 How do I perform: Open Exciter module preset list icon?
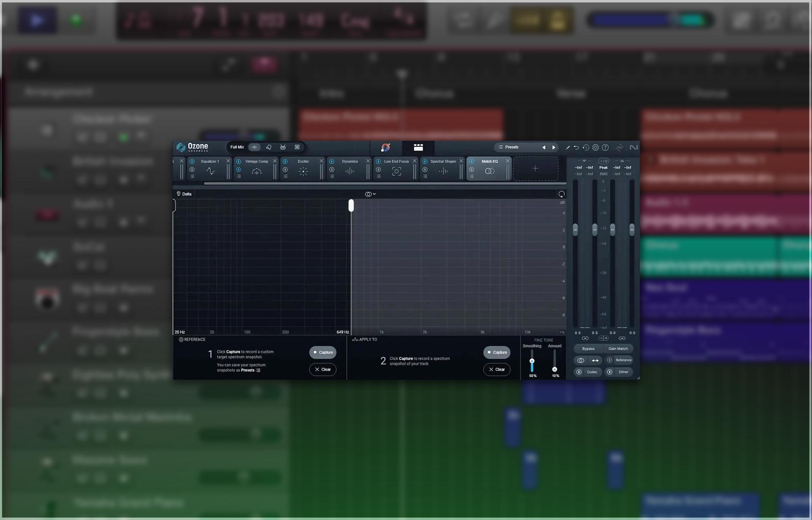pyautogui.click(x=285, y=177)
